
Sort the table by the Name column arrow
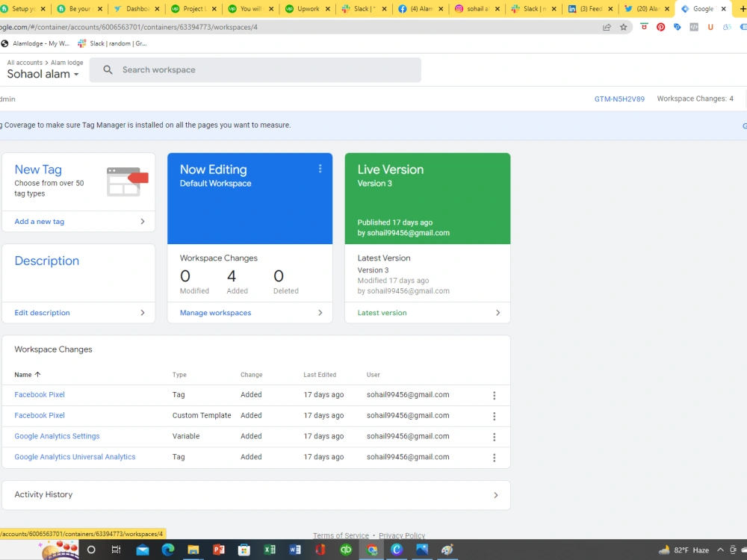37,374
